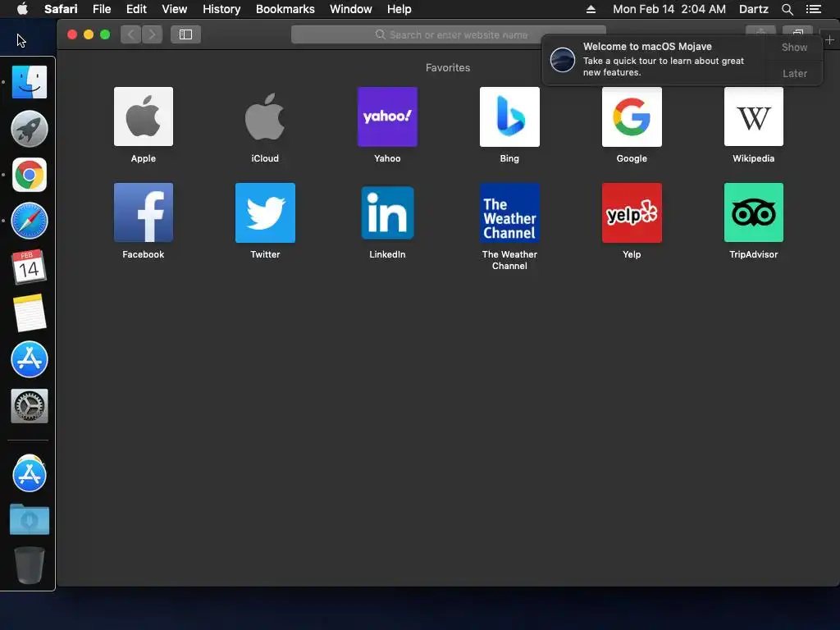Viewport: 840px width, 630px height.
Task: Open the LinkedIn favorite tile
Action: [x=387, y=212]
